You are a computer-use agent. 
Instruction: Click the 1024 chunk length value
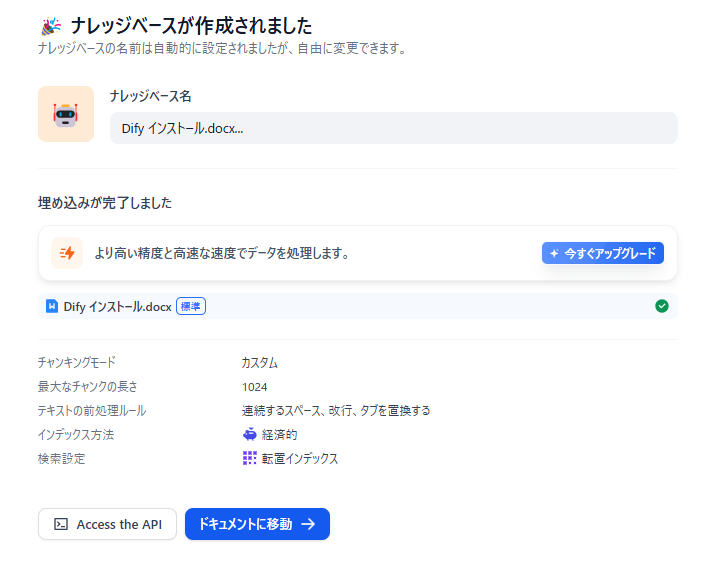pos(255,387)
